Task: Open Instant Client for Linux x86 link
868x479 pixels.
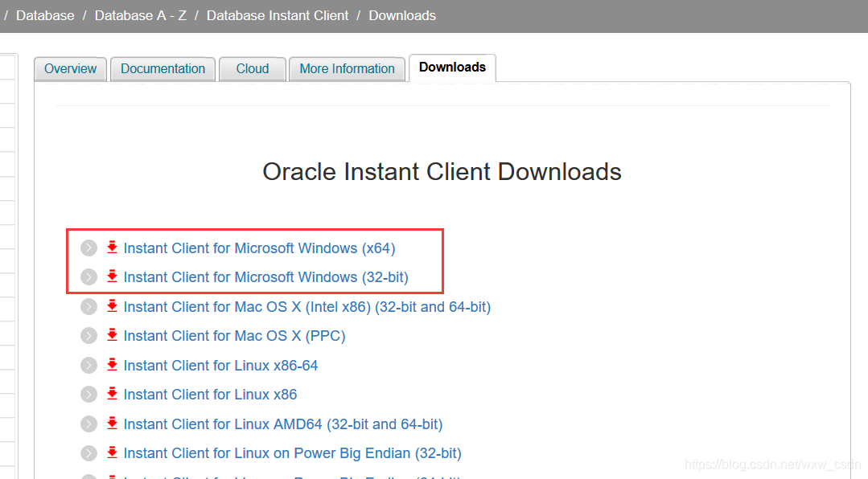Action: pos(210,395)
